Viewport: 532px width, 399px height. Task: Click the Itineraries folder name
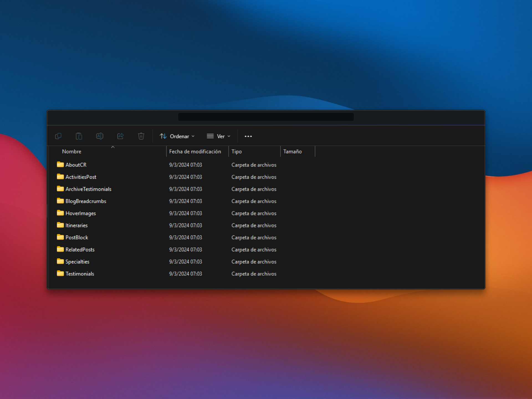(76, 225)
